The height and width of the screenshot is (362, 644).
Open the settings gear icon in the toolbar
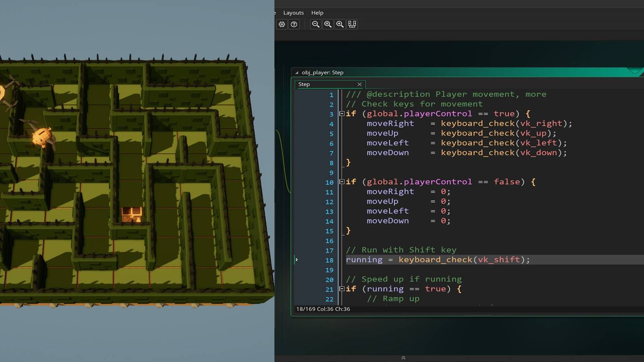click(282, 24)
